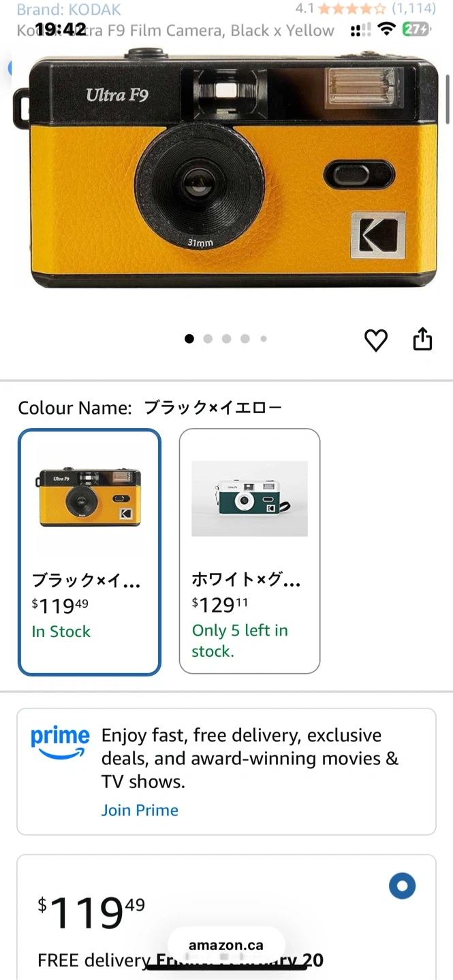Go to the fourth image pagination dot
The image size is (453, 980).
pyautogui.click(x=245, y=339)
